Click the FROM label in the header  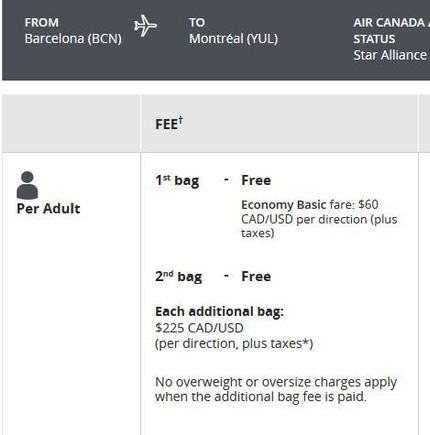click(42, 23)
